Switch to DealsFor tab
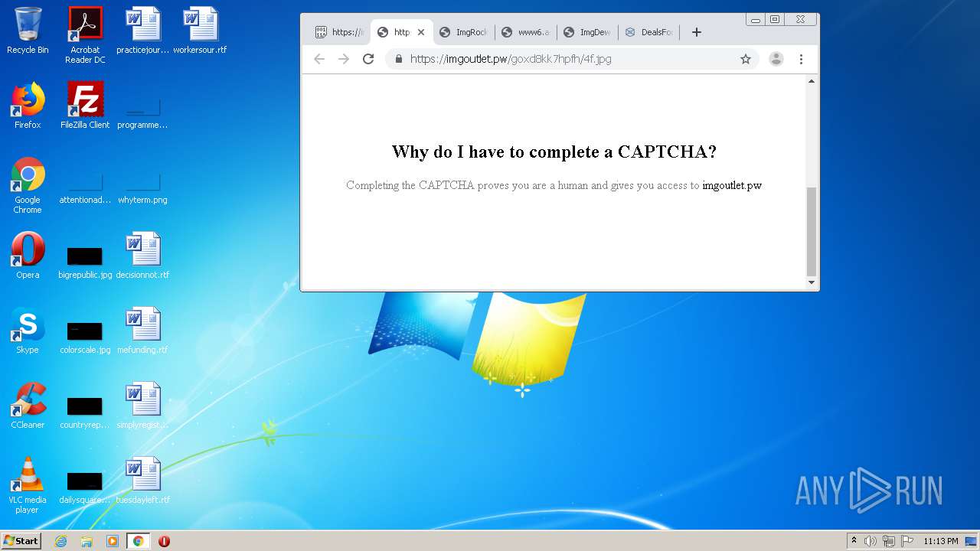Viewport: 980px width, 551px height. 649,32
